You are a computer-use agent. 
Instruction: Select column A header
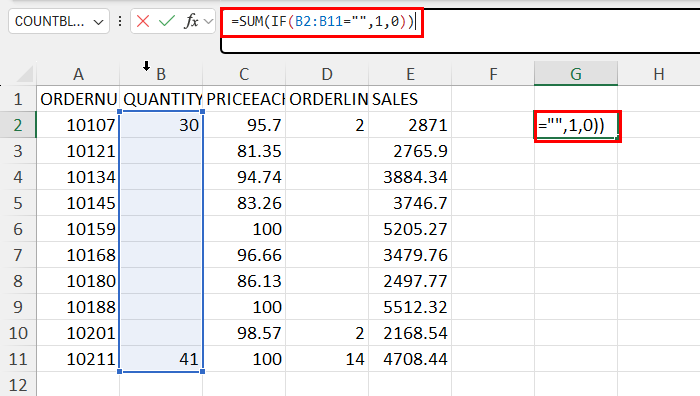point(78,74)
